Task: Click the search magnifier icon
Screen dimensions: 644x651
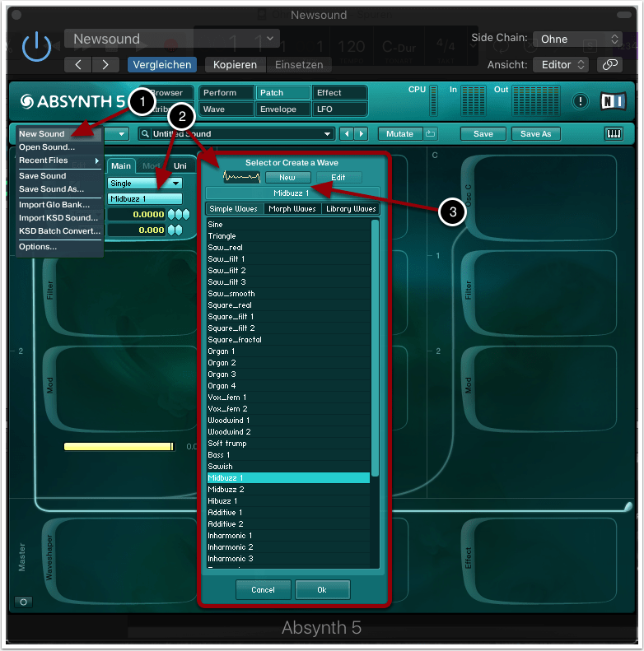Action: [x=145, y=133]
